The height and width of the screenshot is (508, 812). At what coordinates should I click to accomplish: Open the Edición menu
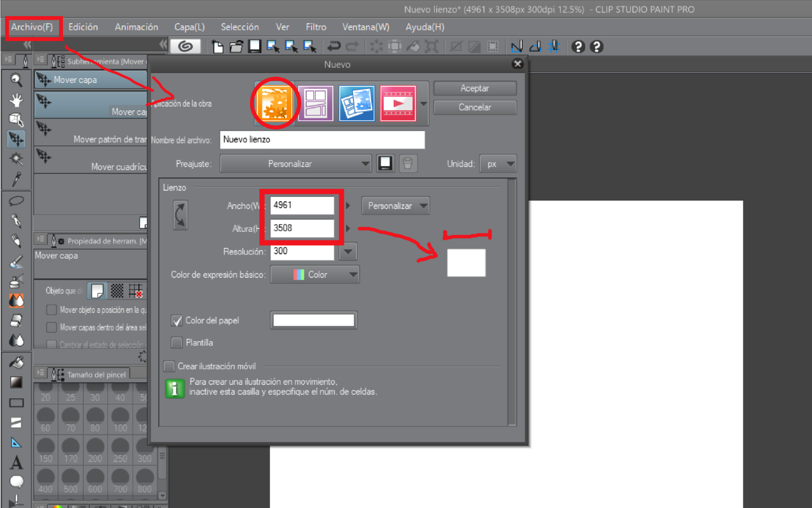(83, 27)
